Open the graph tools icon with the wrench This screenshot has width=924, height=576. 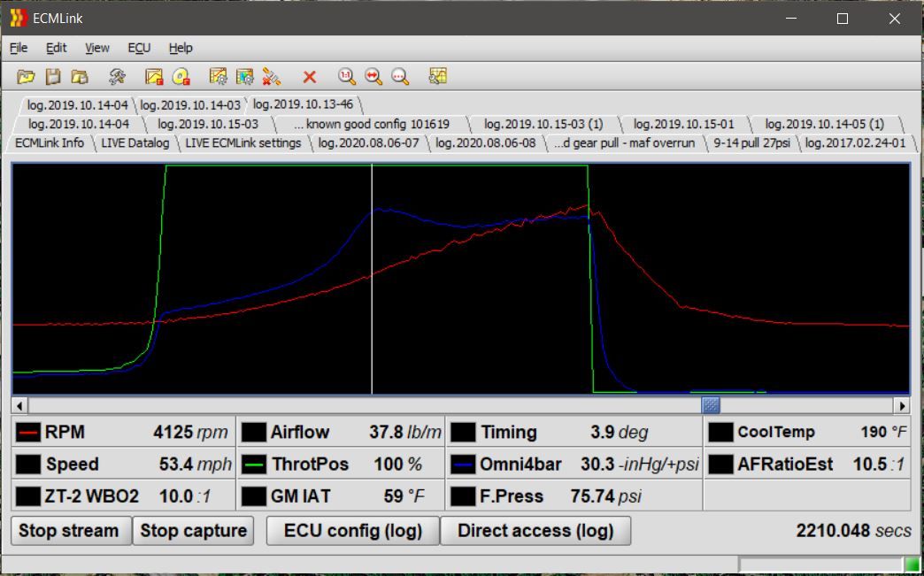438,77
